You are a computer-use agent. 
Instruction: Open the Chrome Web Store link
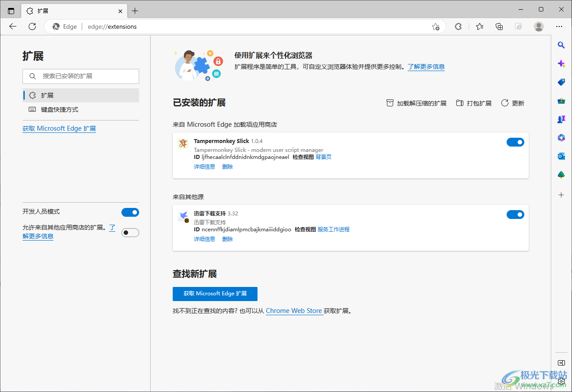tap(294, 311)
